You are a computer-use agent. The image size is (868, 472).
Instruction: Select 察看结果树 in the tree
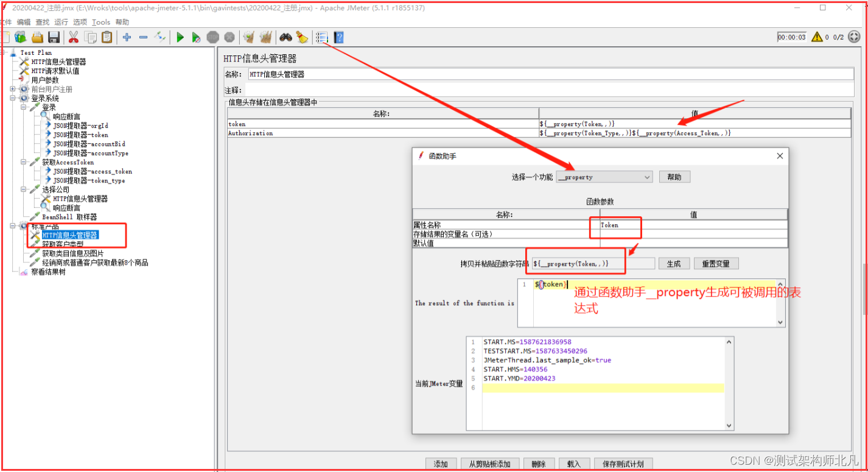(x=48, y=272)
